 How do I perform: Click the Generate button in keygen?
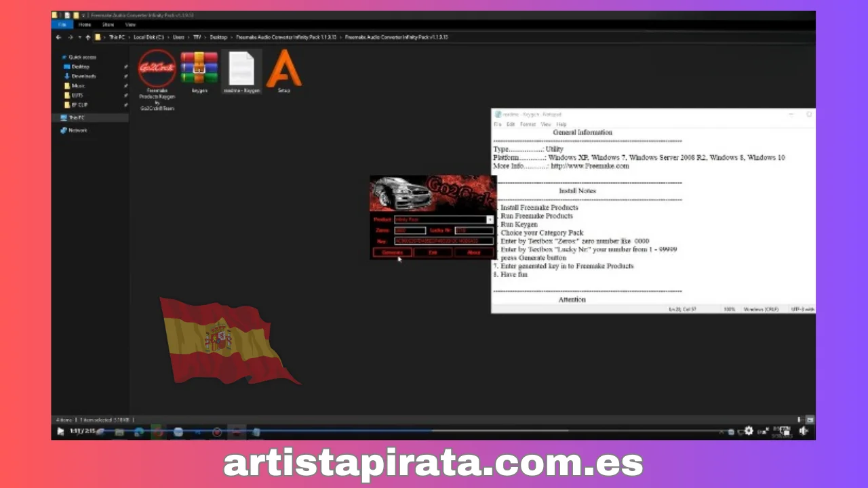click(x=392, y=252)
